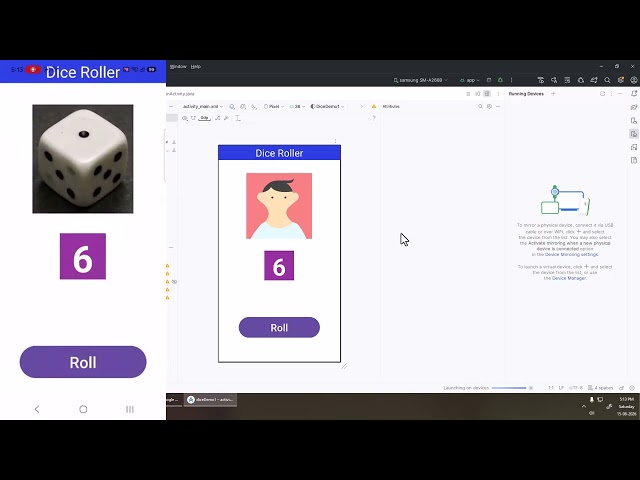
Task: Open the more actions menu beside debug icon
Action: [511, 80]
